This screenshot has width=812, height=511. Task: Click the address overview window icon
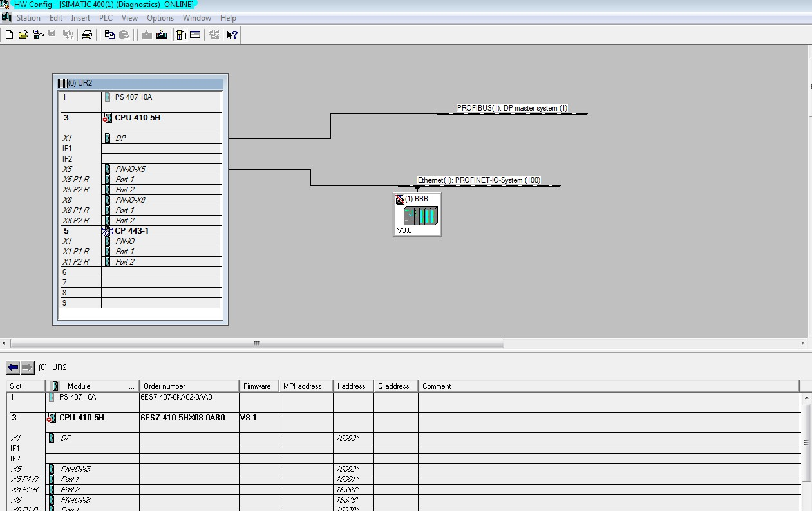[195, 35]
